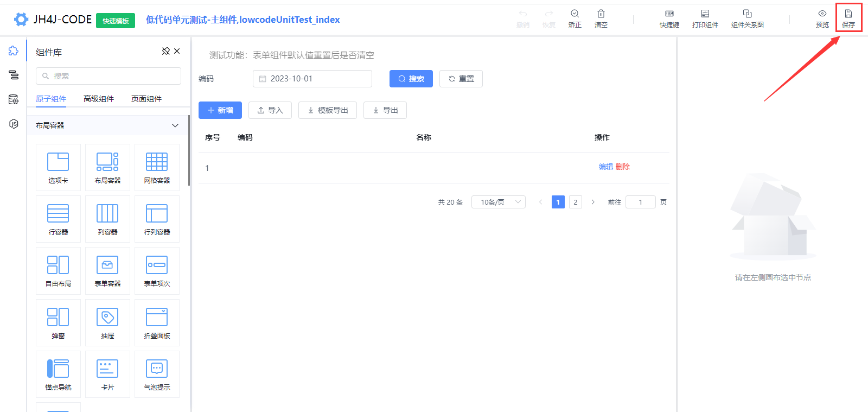Select the Collapse panel (折叠面板) component
The width and height of the screenshot is (868, 412).
(x=157, y=322)
